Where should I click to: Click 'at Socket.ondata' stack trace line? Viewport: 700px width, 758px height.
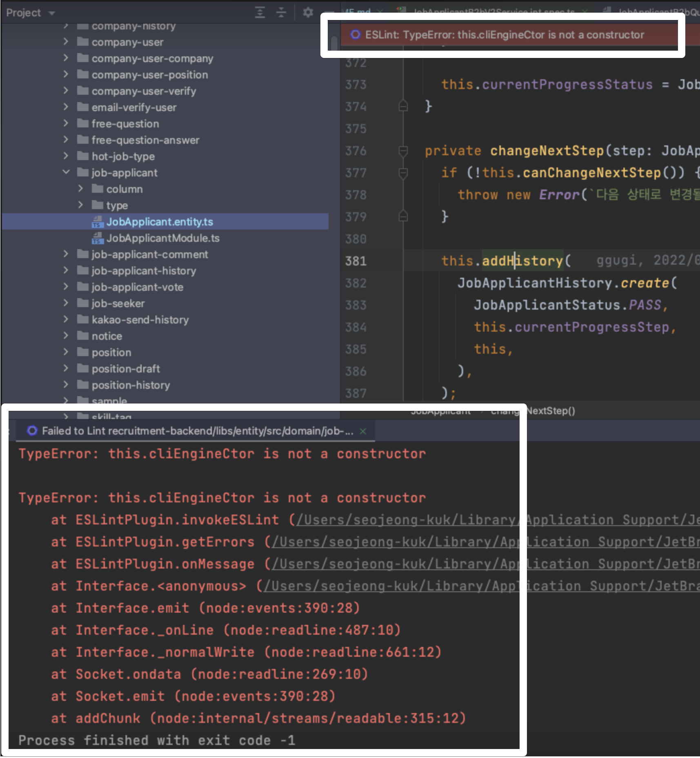209,674
